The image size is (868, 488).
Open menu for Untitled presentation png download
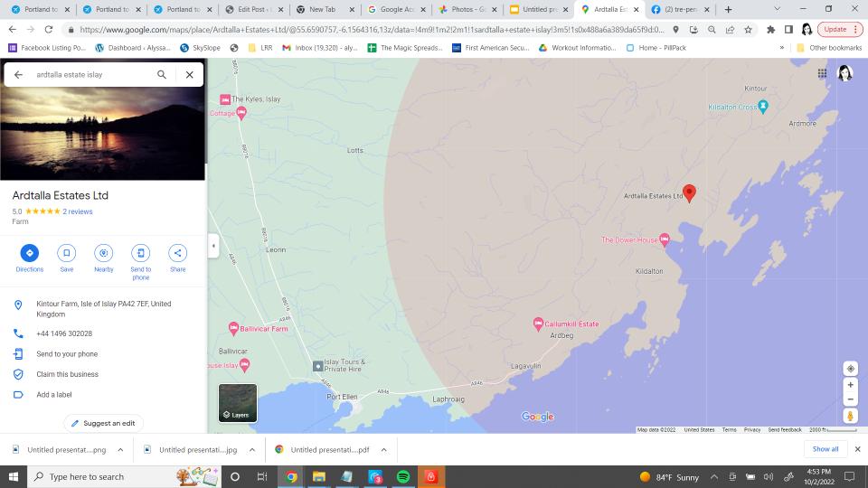coord(120,450)
